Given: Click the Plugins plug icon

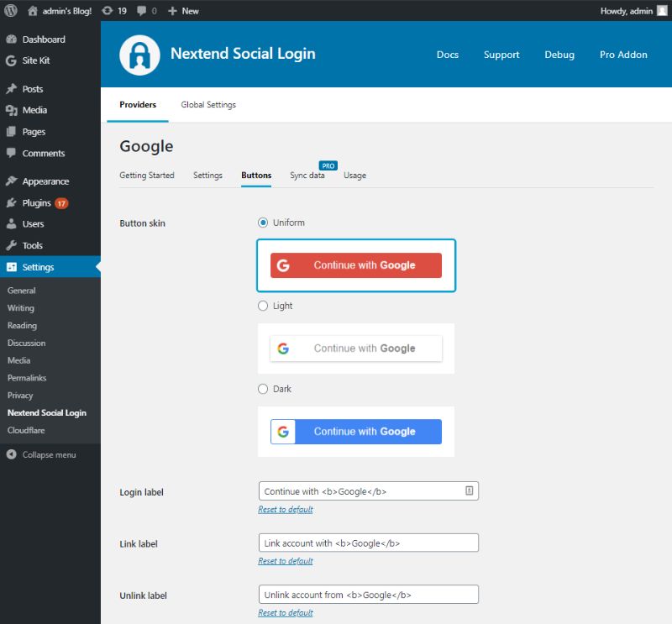Looking at the screenshot, I should tap(12, 202).
